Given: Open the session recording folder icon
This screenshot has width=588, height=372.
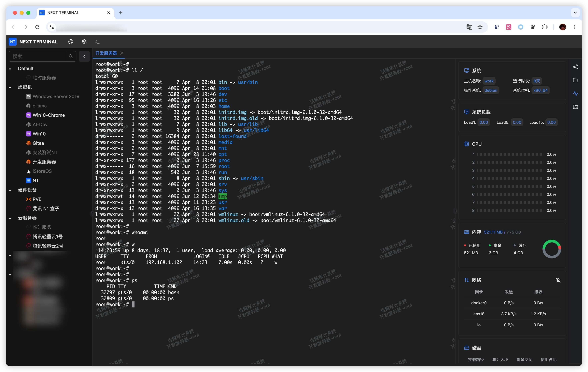Looking at the screenshot, I should (575, 107).
